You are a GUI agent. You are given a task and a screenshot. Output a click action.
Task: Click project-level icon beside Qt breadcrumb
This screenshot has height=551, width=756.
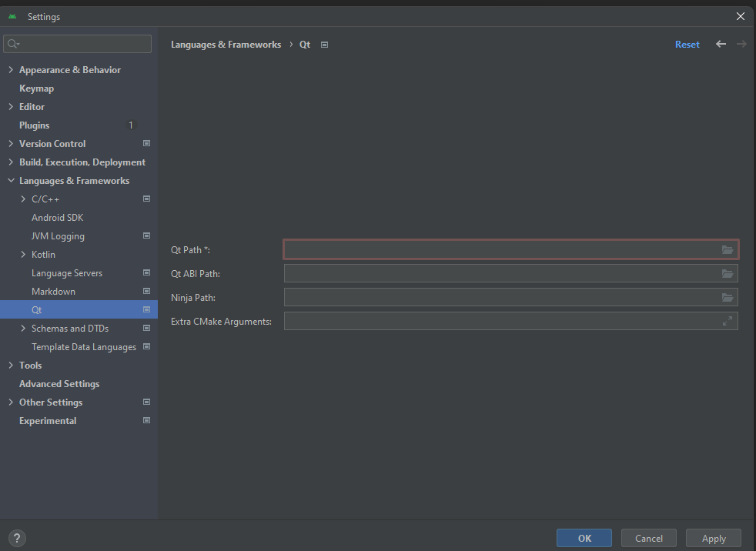[x=324, y=45]
